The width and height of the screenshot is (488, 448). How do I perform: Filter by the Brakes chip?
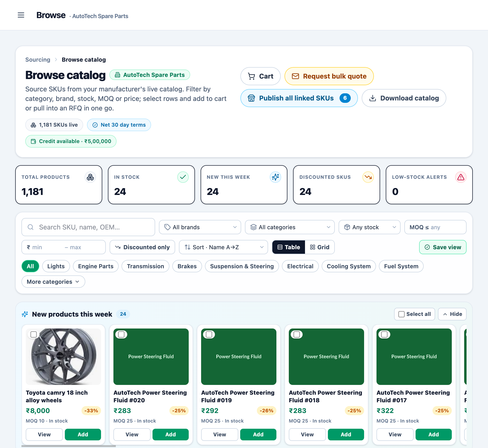187,266
